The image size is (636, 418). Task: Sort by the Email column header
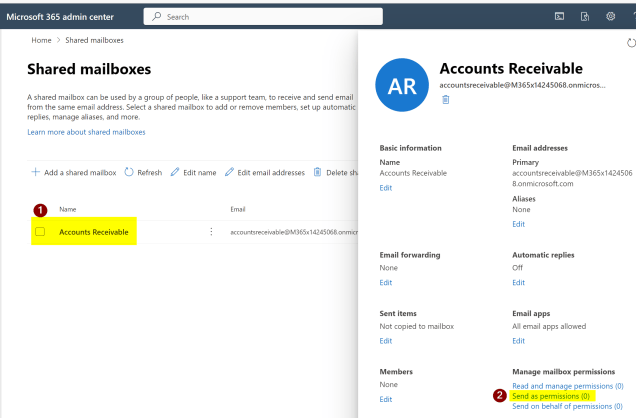coord(238,209)
